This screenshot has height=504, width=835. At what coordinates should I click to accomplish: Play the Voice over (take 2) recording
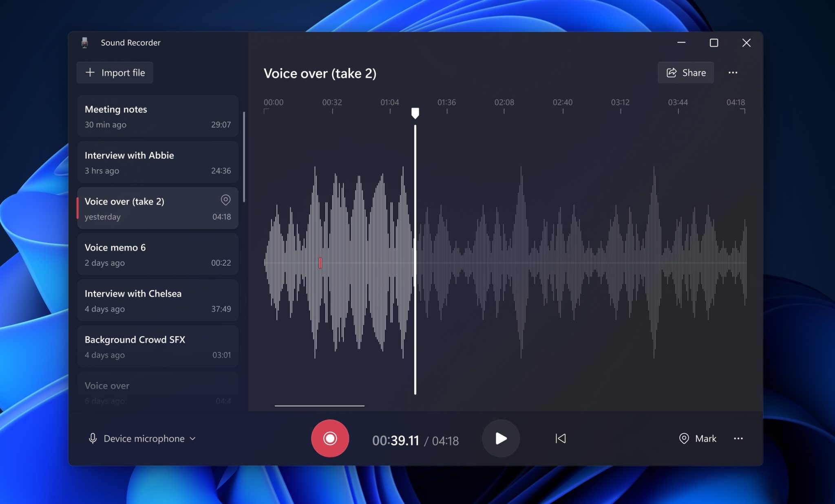(x=501, y=438)
